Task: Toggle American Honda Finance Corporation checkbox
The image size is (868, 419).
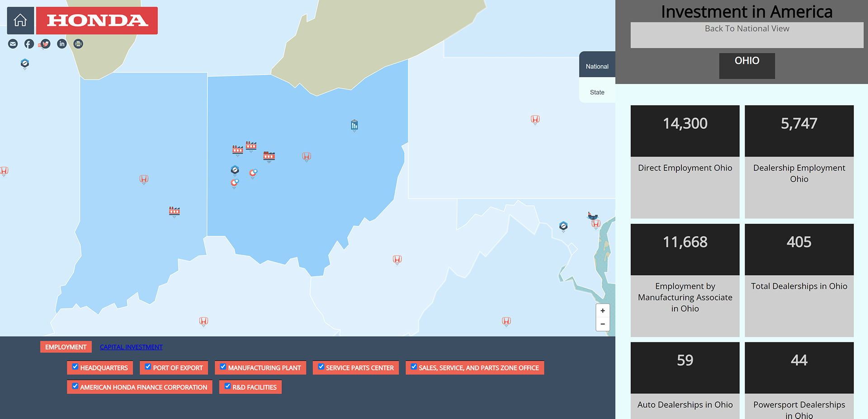Action: click(75, 386)
